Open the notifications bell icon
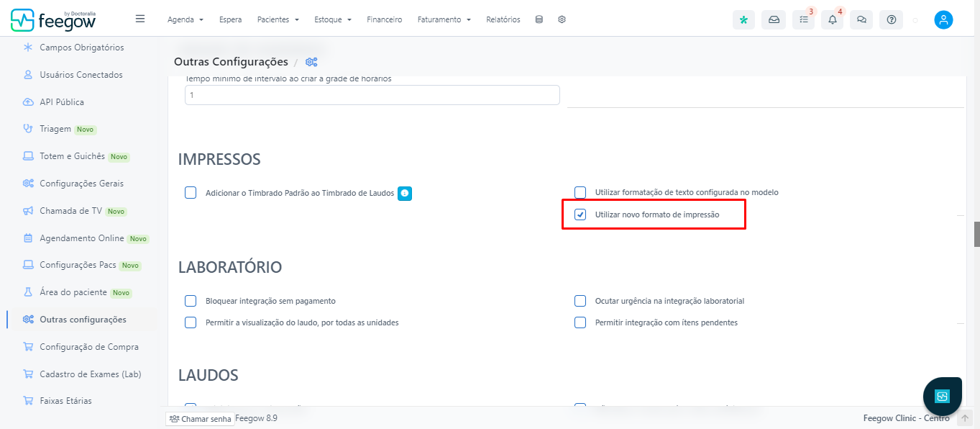The image size is (980, 429). [x=833, y=20]
